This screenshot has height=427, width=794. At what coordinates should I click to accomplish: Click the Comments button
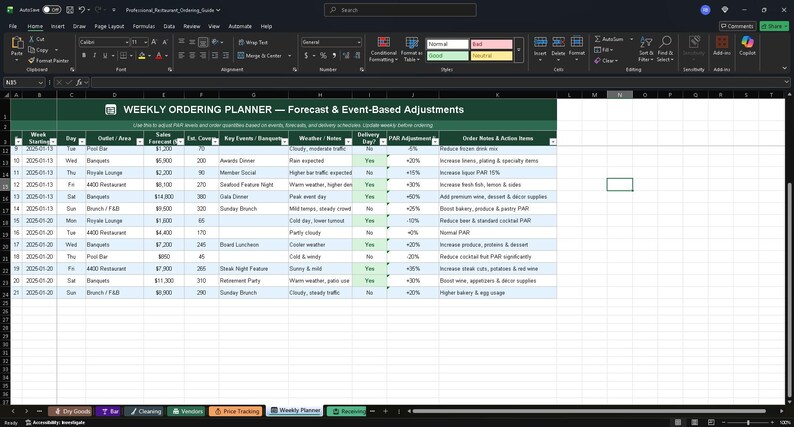click(737, 26)
